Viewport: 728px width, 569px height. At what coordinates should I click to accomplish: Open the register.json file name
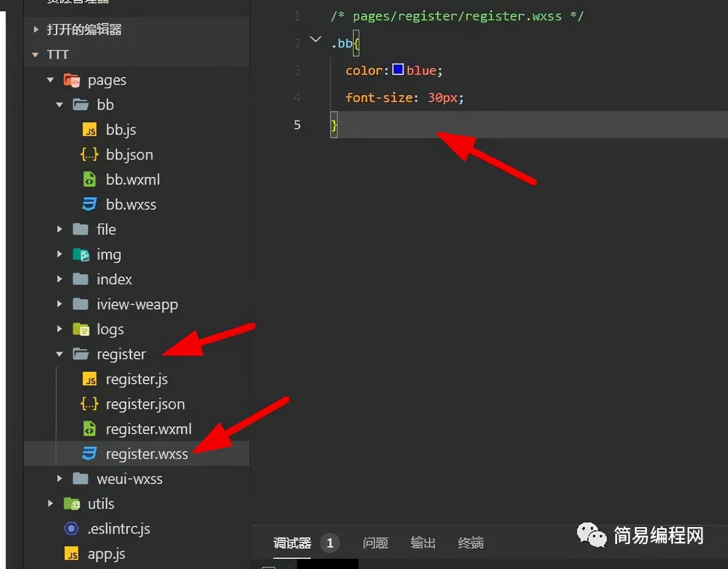[145, 404]
